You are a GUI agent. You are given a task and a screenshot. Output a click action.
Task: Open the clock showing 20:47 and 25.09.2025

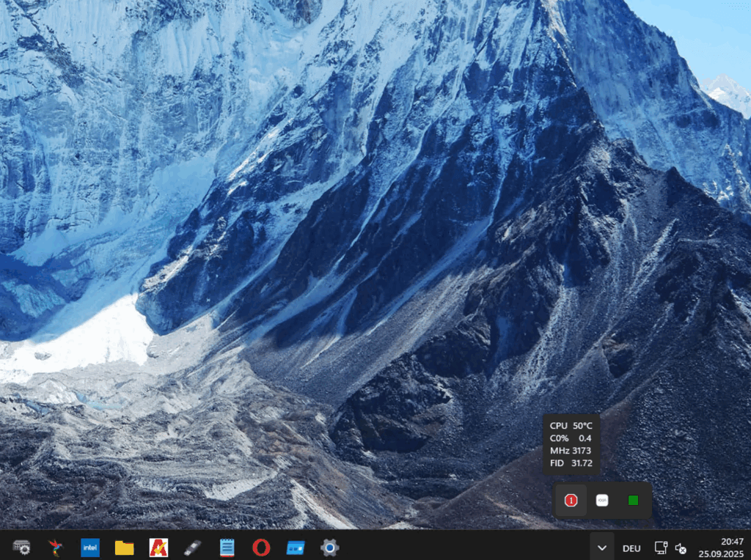click(722, 548)
